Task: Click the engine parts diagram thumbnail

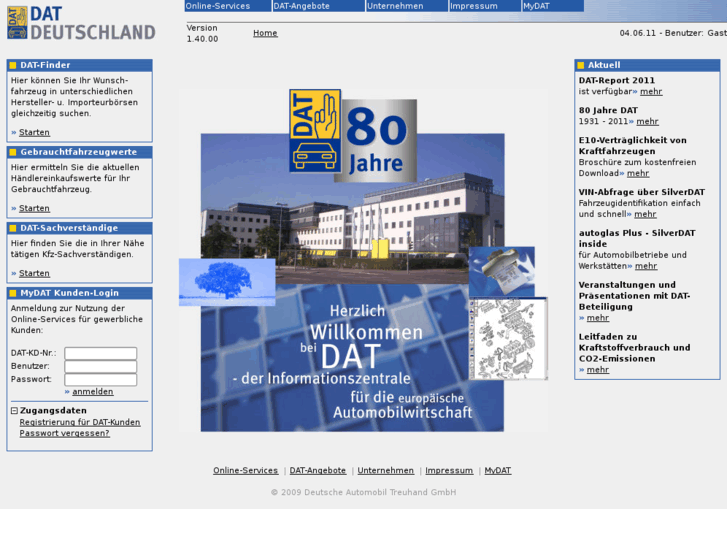Action: pyautogui.click(x=508, y=339)
